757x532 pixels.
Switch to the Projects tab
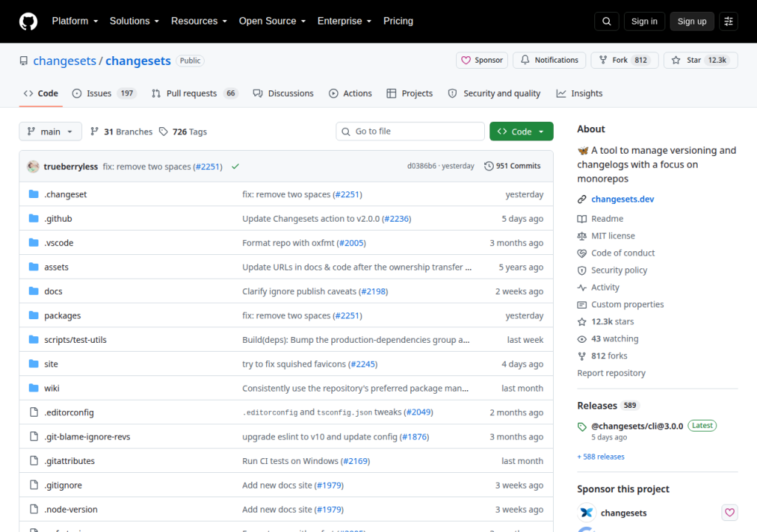click(410, 93)
